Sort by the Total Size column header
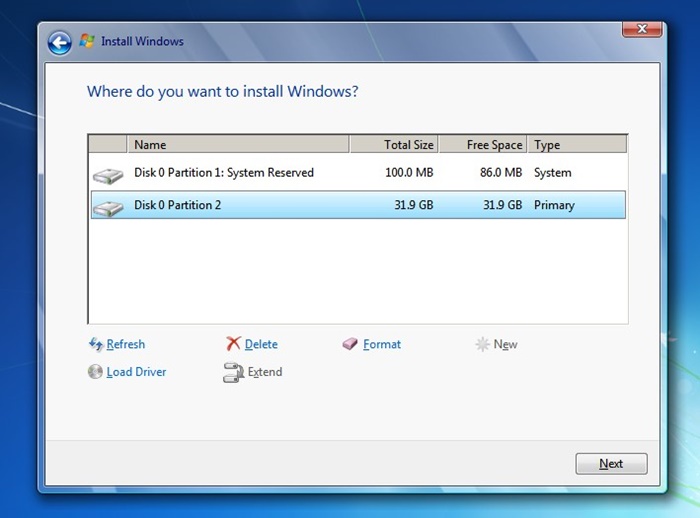This screenshot has width=700, height=518. coord(394,145)
